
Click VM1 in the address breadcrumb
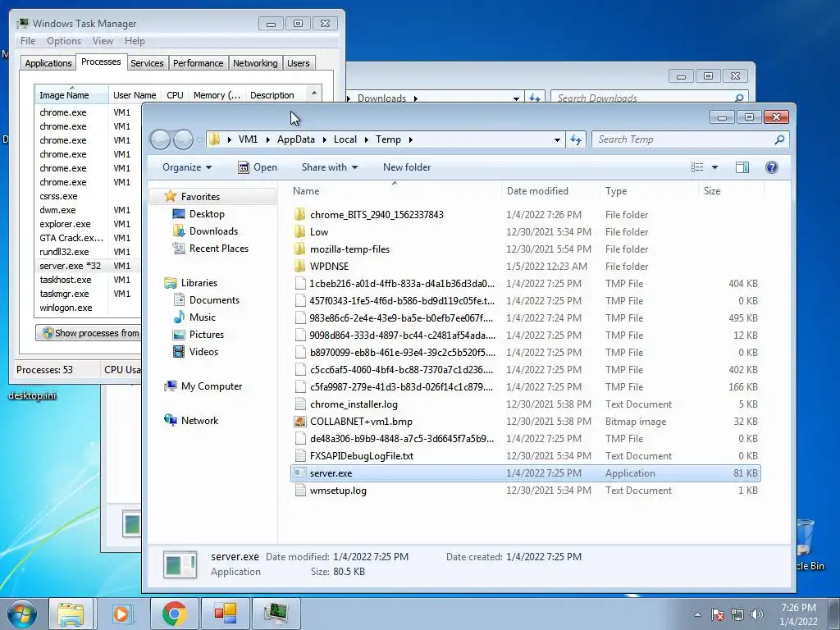[x=248, y=139]
